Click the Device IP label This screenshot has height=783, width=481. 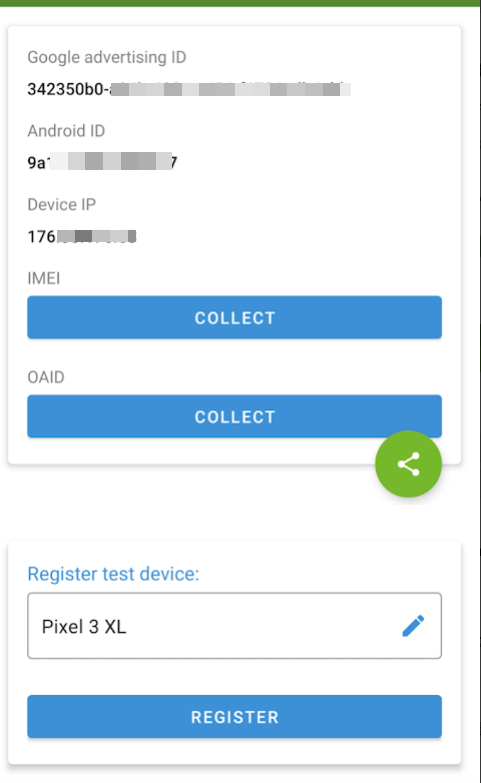pyautogui.click(x=61, y=205)
